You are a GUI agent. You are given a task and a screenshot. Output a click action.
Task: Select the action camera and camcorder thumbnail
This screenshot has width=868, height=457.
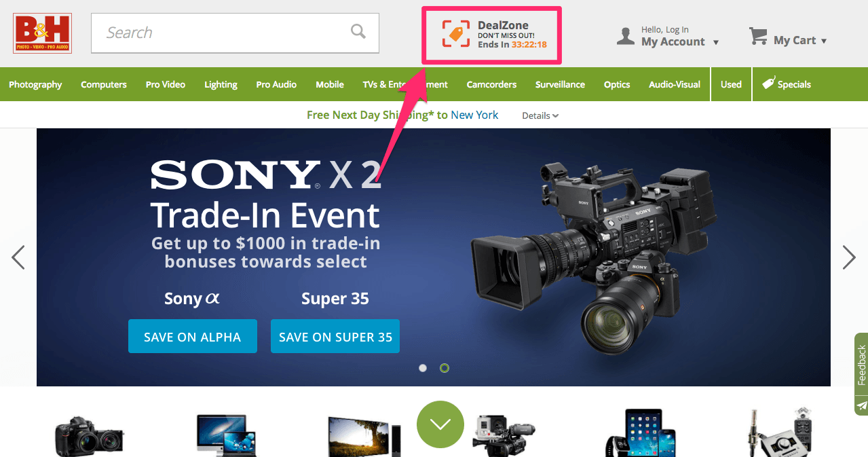(504, 435)
